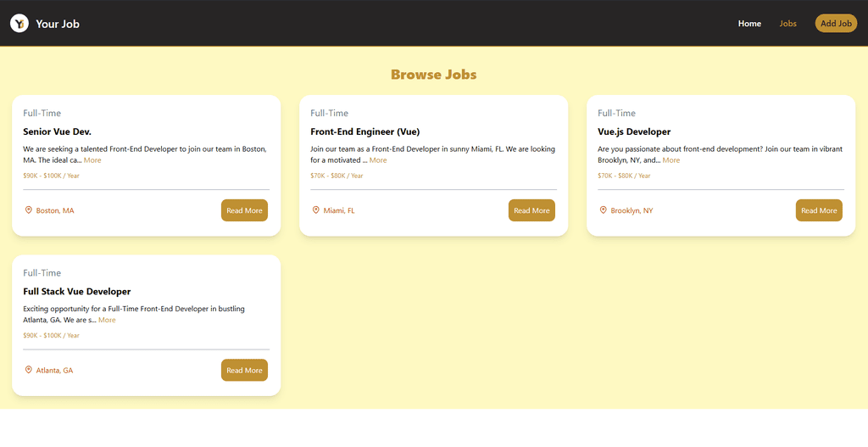Click the Front-End Engineer (Vue) job title
The height and width of the screenshot is (447, 868).
pyautogui.click(x=364, y=131)
